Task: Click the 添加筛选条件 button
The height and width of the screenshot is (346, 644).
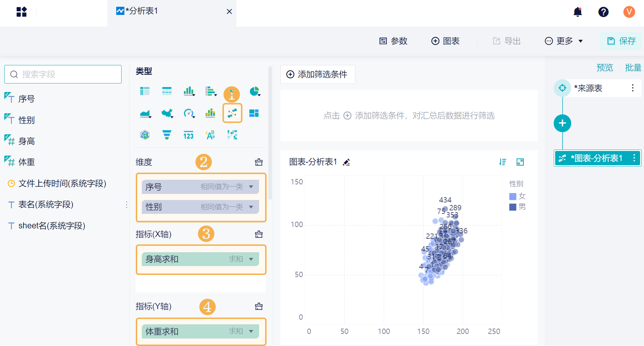Action: (x=317, y=74)
